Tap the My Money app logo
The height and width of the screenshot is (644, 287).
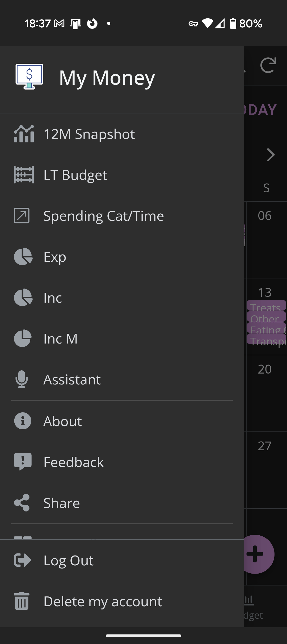[29, 77]
